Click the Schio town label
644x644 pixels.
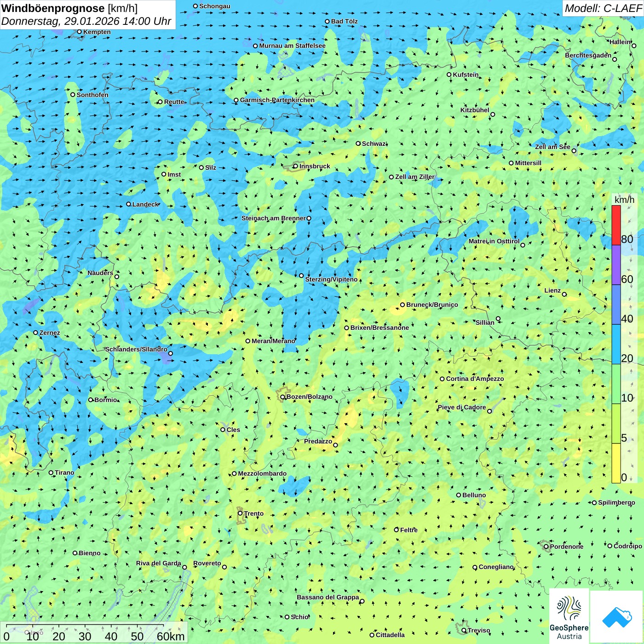click(299, 617)
